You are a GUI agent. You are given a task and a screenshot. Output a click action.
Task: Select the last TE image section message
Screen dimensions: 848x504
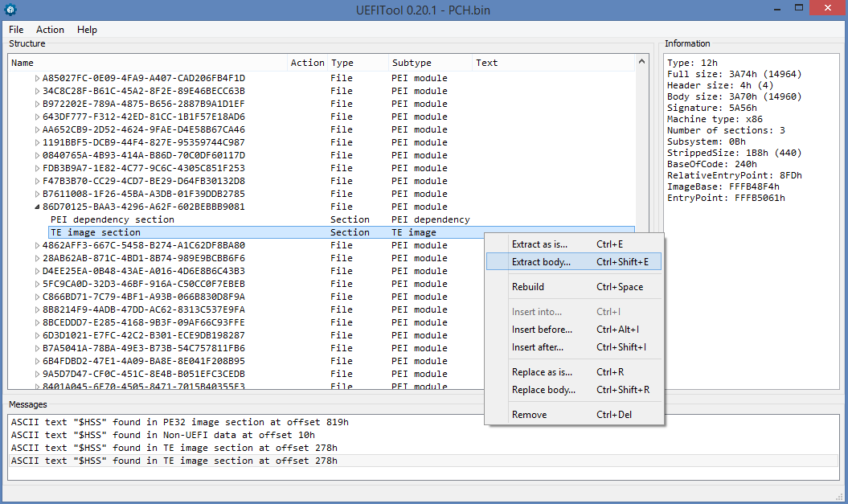pos(424,461)
